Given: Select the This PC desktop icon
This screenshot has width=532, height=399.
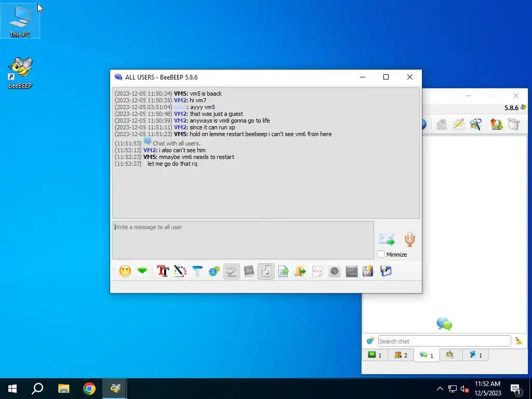Looking at the screenshot, I should pyautogui.click(x=20, y=21).
